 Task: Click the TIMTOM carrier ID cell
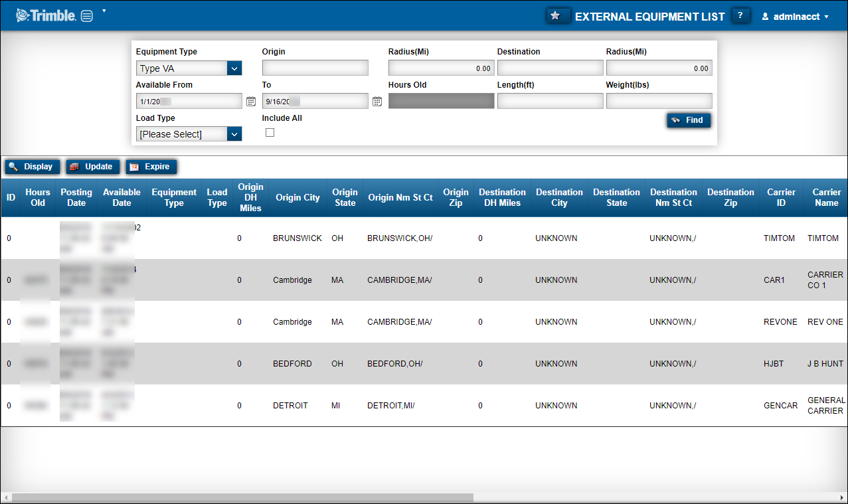click(x=780, y=238)
